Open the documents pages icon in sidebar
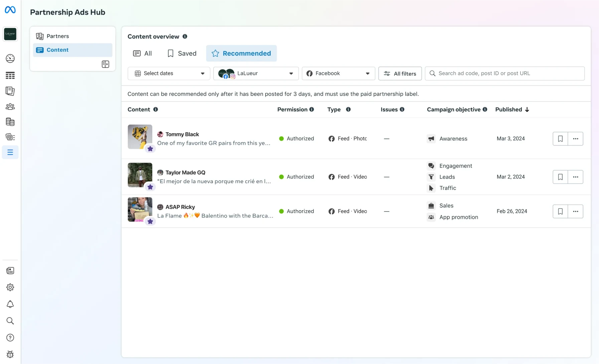The width and height of the screenshot is (599, 364). (10, 91)
